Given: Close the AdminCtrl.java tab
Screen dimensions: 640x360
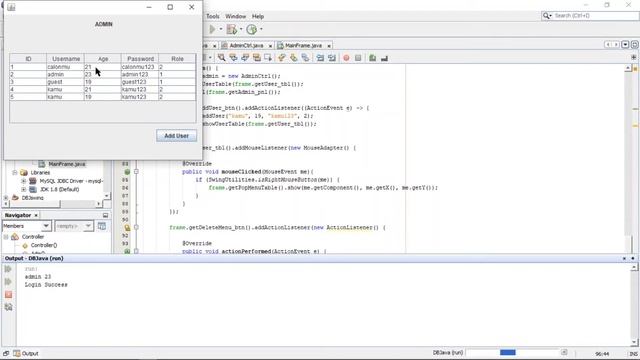Looking at the screenshot, I should click(270, 46).
